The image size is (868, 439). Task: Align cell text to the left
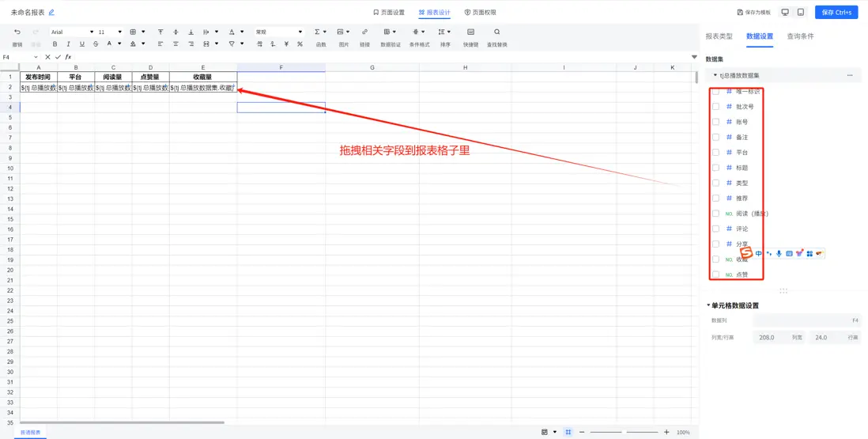(160, 44)
